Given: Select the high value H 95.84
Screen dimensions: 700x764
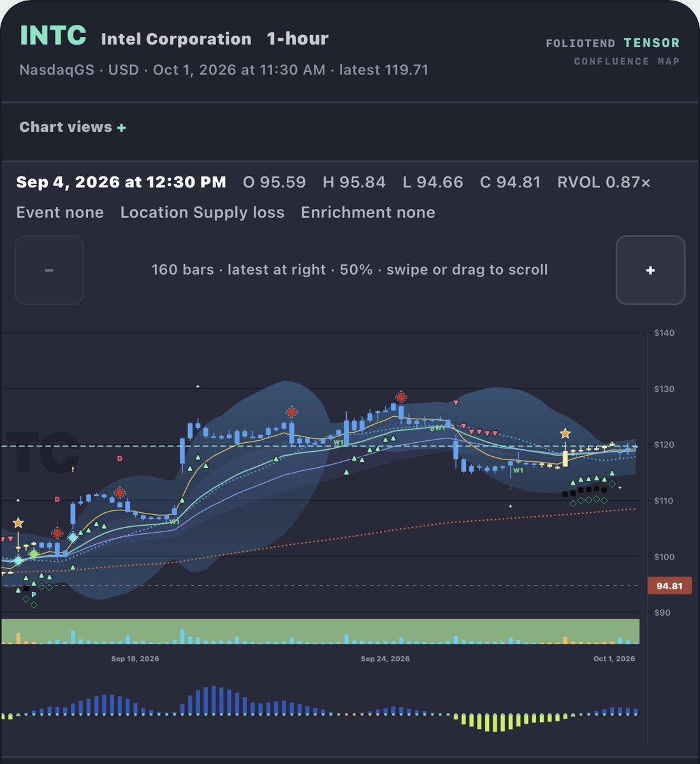Looking at the screenshot, I should click(x=354, y=182).
